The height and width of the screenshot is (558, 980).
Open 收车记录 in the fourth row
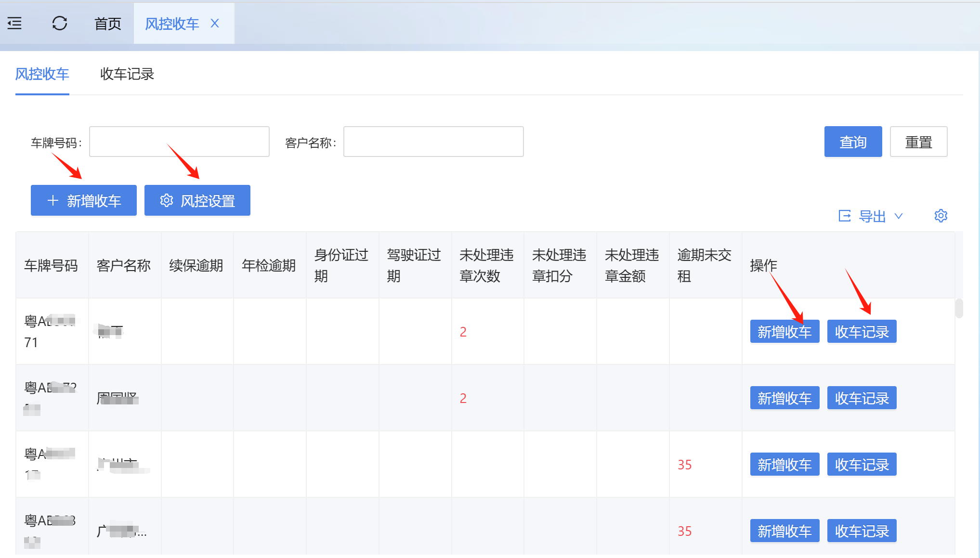click(862, 531)
